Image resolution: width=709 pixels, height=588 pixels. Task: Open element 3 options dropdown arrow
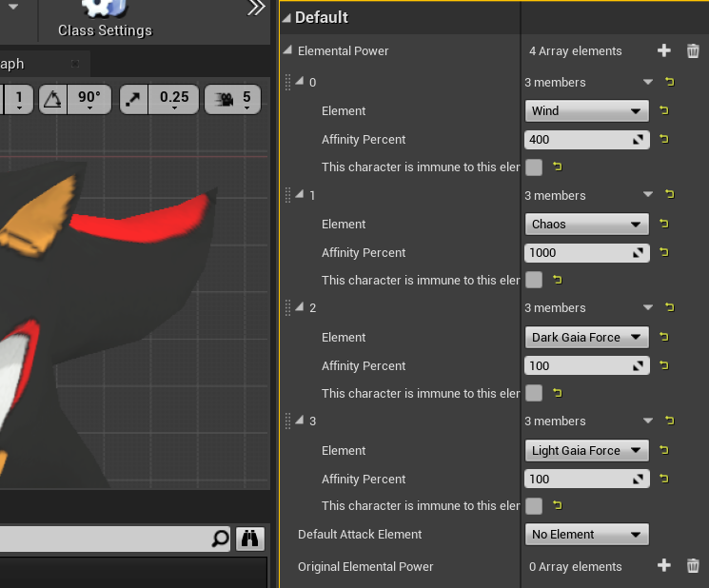tap(647, 421)
